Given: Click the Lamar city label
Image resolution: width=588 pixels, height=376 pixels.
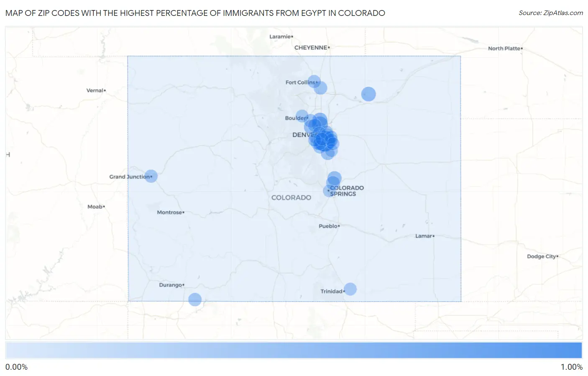Looking at the screenshot, I should coord(424,236).
